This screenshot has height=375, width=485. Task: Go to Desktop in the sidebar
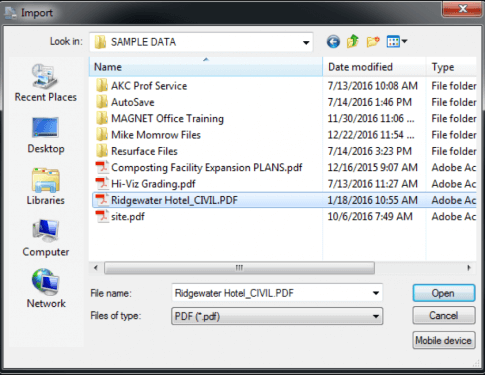46,135
